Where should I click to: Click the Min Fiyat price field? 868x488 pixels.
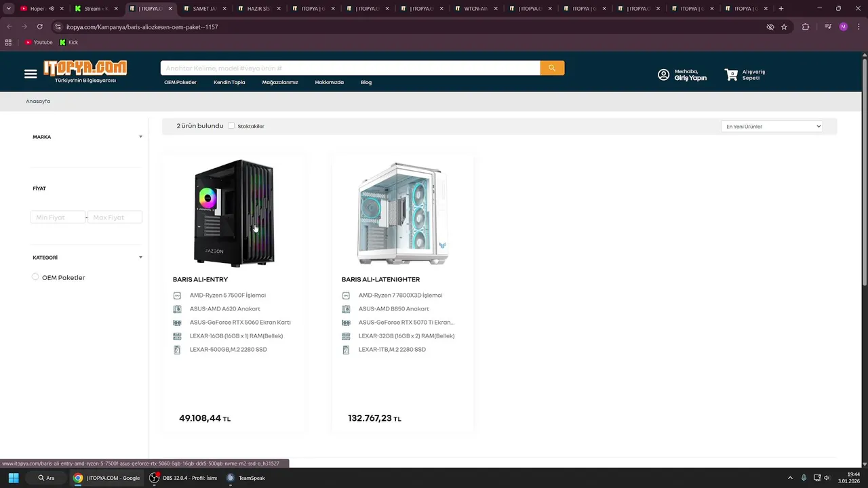pyautogui.click(x=58, y=217)
